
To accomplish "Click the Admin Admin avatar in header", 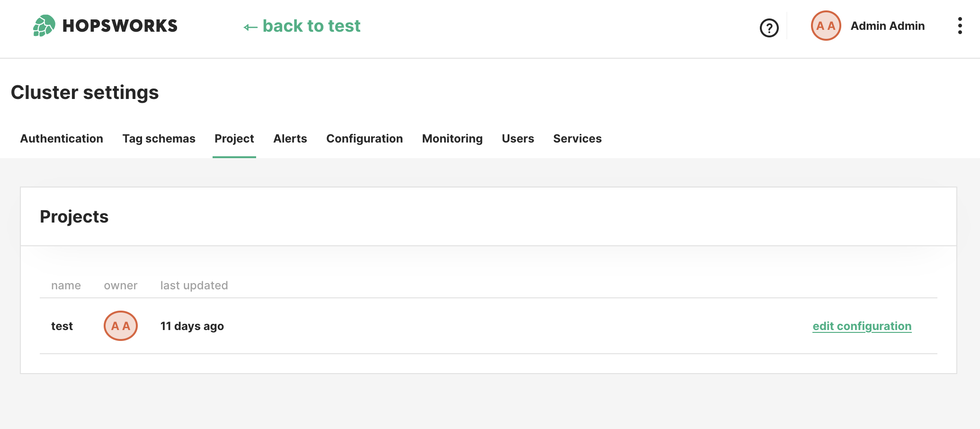I will (x=826, y=26).
